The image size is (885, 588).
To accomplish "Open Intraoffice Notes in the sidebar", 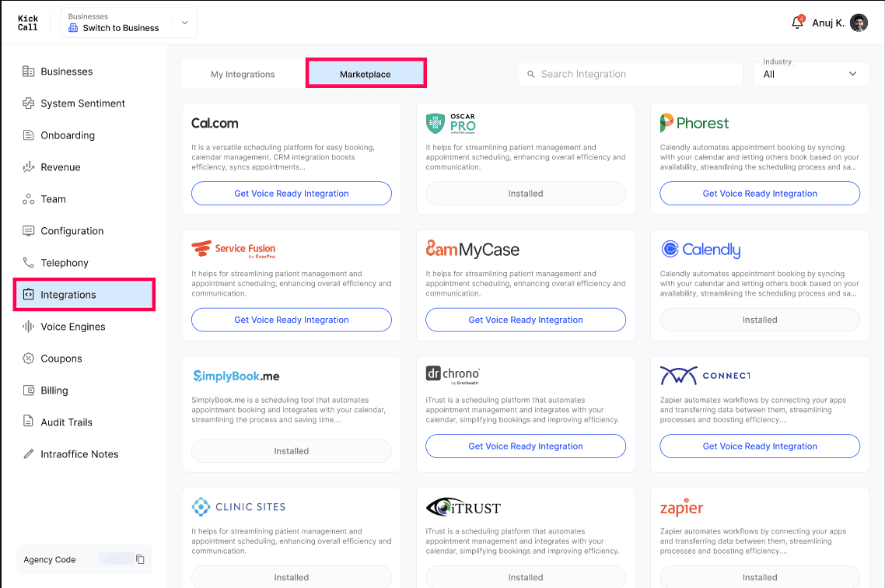I will point(79,454).
